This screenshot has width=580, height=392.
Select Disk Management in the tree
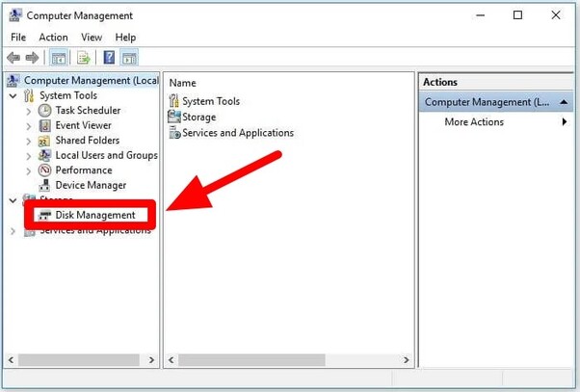click(x=95, y=215)
